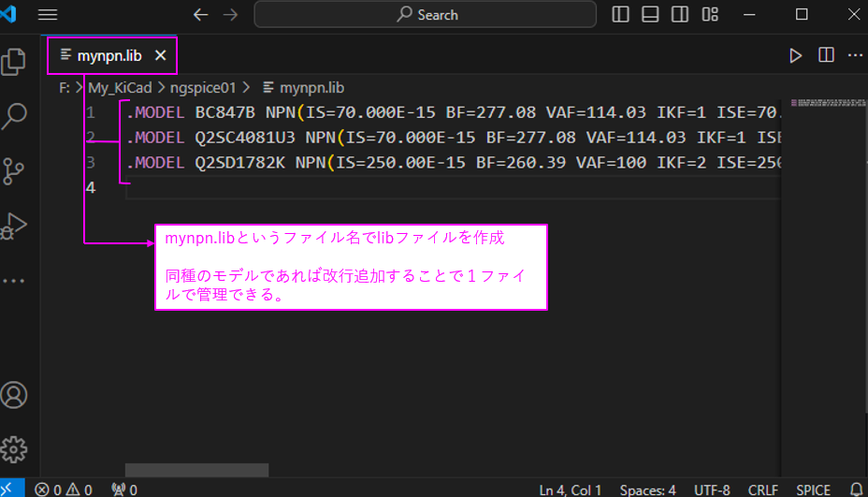Open Customize Layout icon
868x497 pixels.
pyautogui.click(x=710, y=14)
